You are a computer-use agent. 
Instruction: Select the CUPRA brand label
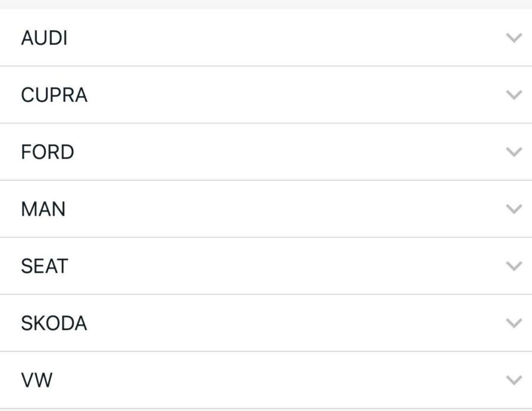pos(54,95)
